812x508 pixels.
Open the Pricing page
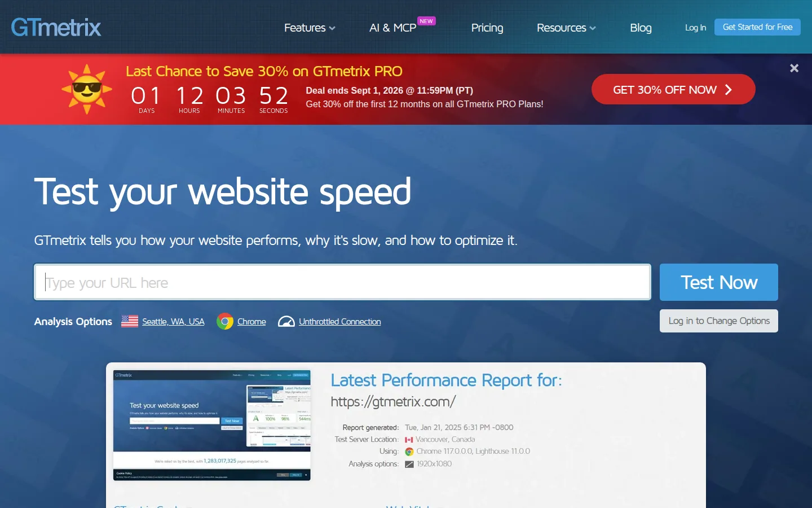(x=487, y=28)
